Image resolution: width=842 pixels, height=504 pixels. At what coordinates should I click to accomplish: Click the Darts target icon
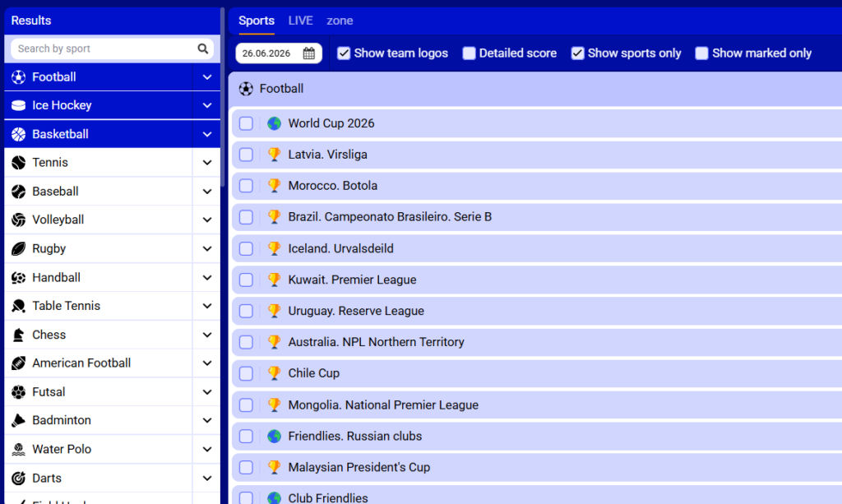coord(18,479)
